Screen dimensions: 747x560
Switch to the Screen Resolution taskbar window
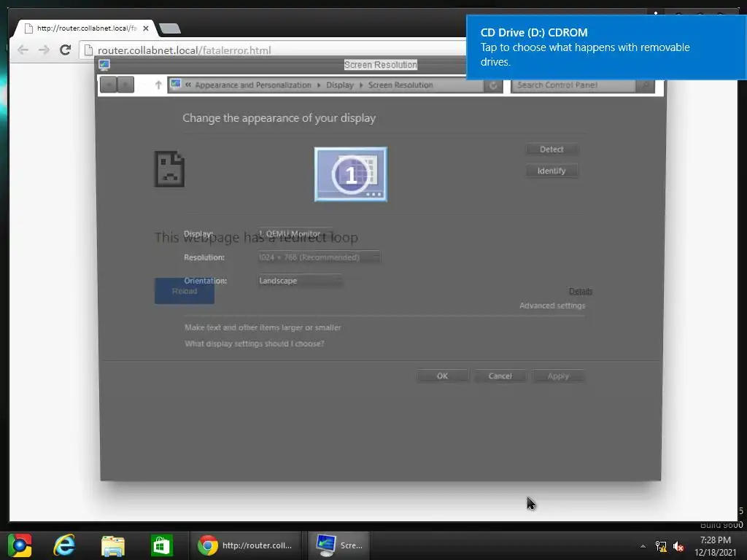pos(340,545)
